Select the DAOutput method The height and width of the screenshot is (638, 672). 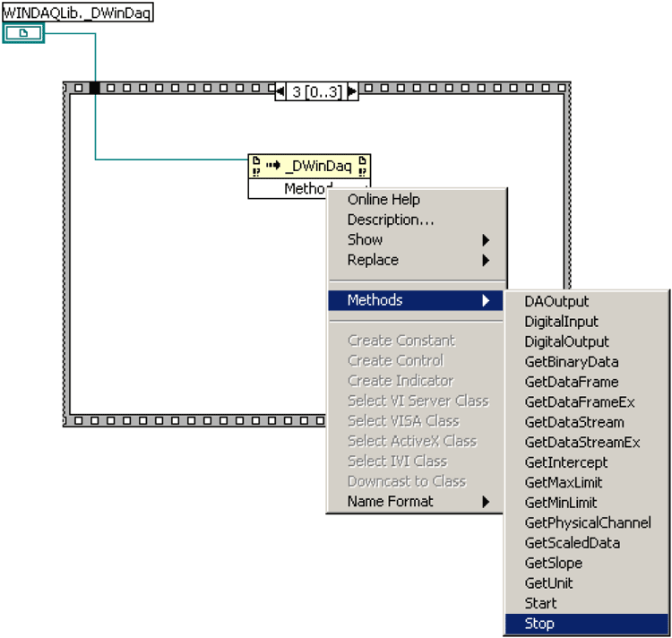pyautogui.click(x=587, y=301)
